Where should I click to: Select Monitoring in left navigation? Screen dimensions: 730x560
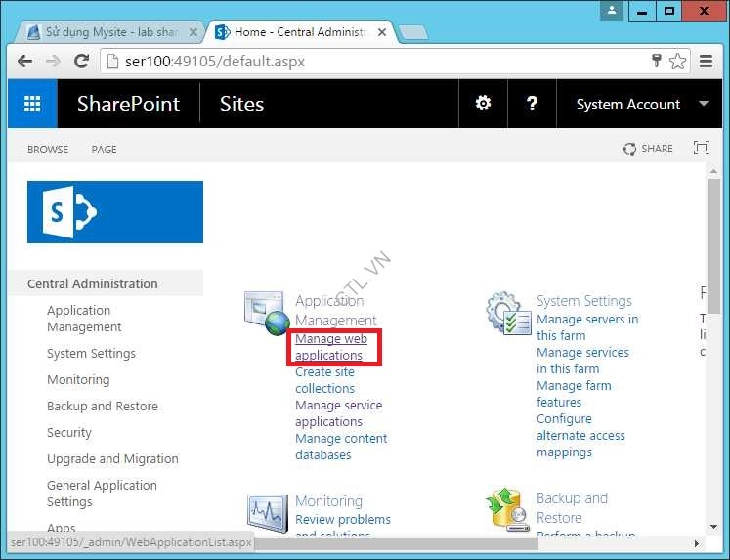78,380
